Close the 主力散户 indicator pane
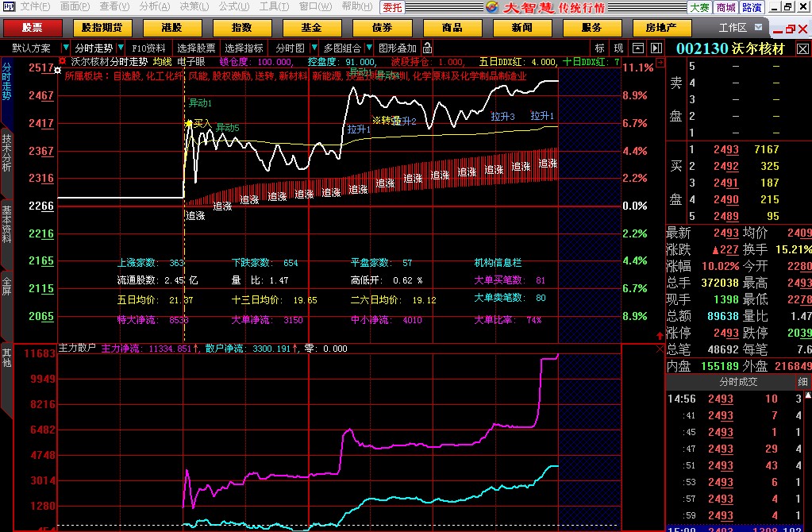The image size is (812, 532). point(660,349)
